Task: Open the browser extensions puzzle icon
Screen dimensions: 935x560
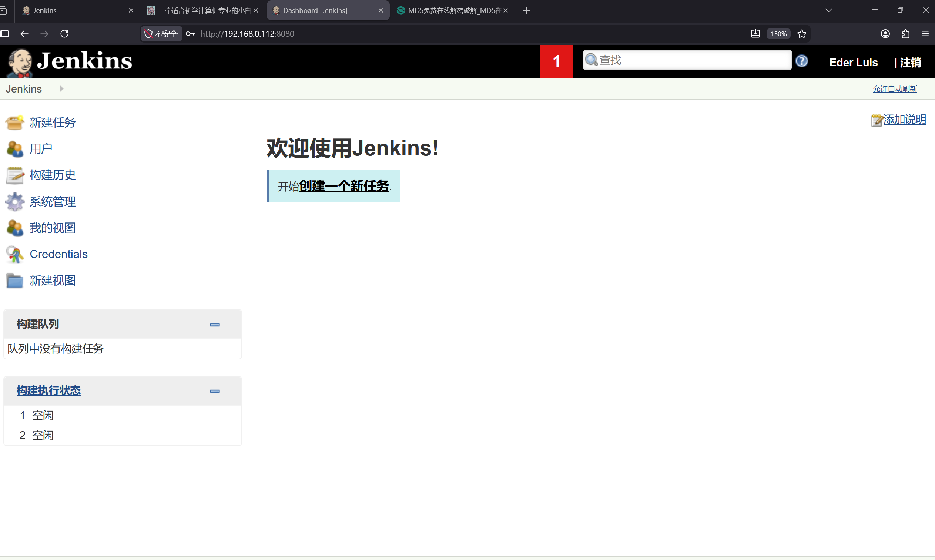Action: tap(905, 34)
